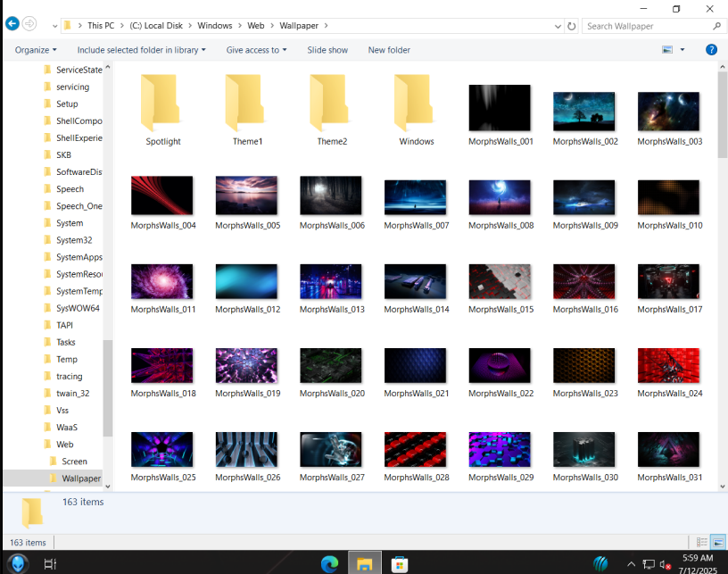Select the Theme2 folder
The image size is (728, 574).
[332, 110]
